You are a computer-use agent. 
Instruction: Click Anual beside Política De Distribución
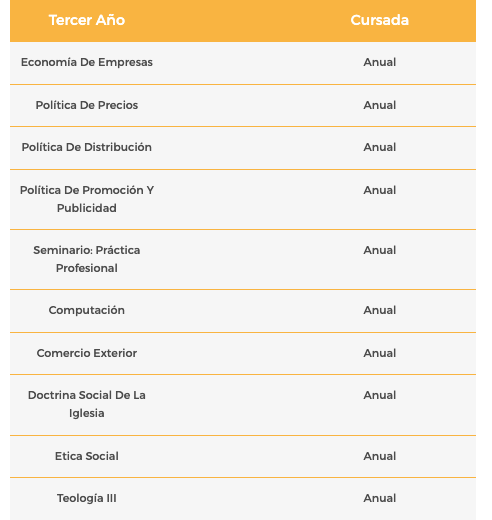[x=380, y=147]
